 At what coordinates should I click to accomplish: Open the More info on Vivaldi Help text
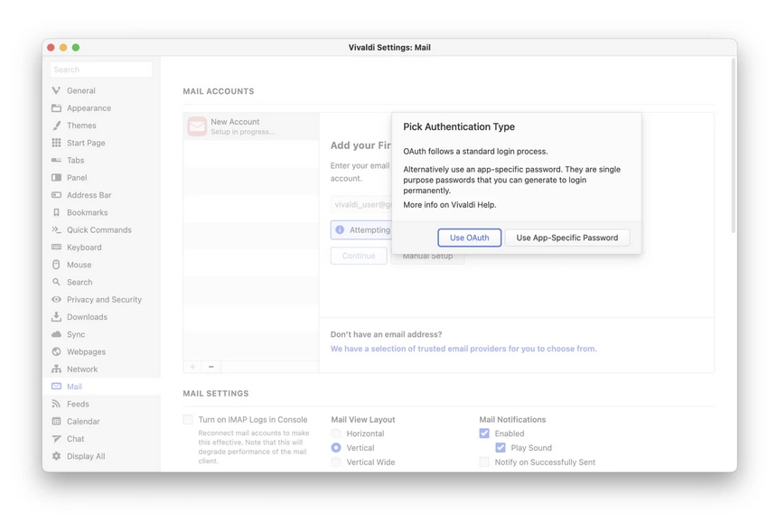pos(449,204)
